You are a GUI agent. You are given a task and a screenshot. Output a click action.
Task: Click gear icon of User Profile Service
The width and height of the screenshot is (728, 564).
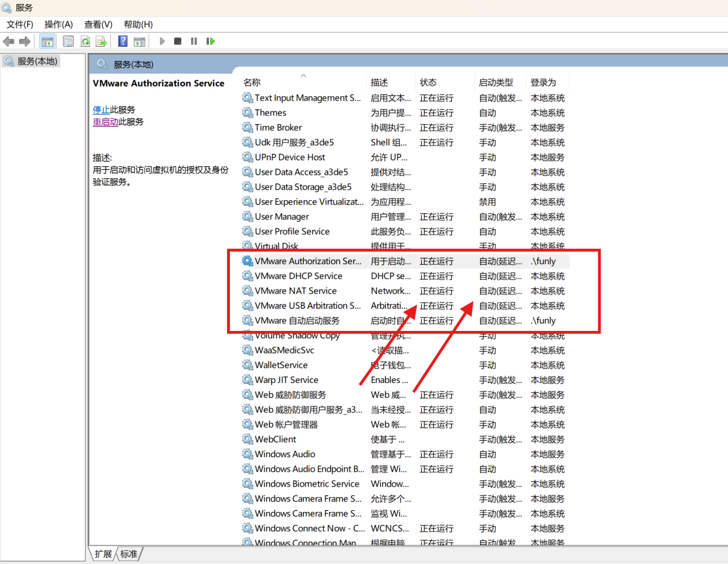247,231
